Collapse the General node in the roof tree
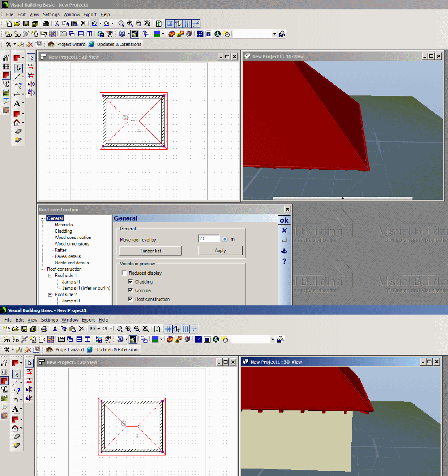The width and height of the screenshot is (448, 476). pos(43,218)
